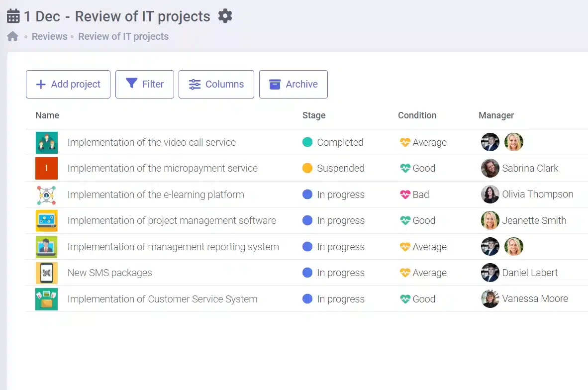Click Daniel Labert's avatar
The image size is (588, 390).
coord(490,273)
